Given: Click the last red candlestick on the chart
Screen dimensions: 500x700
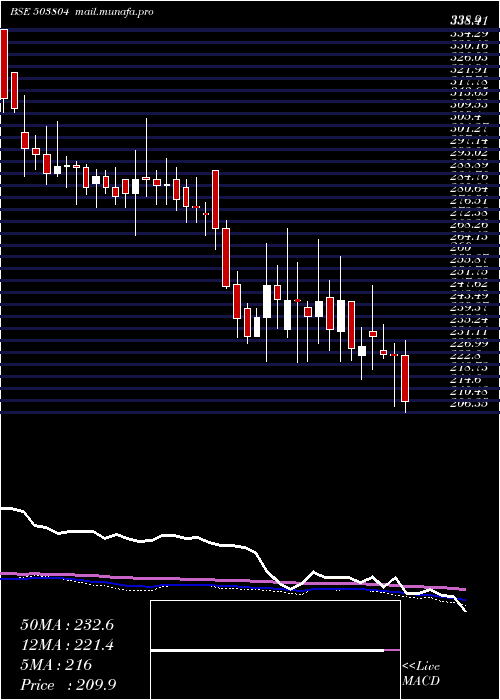Looking at the screenshot, I should (405, 378).
